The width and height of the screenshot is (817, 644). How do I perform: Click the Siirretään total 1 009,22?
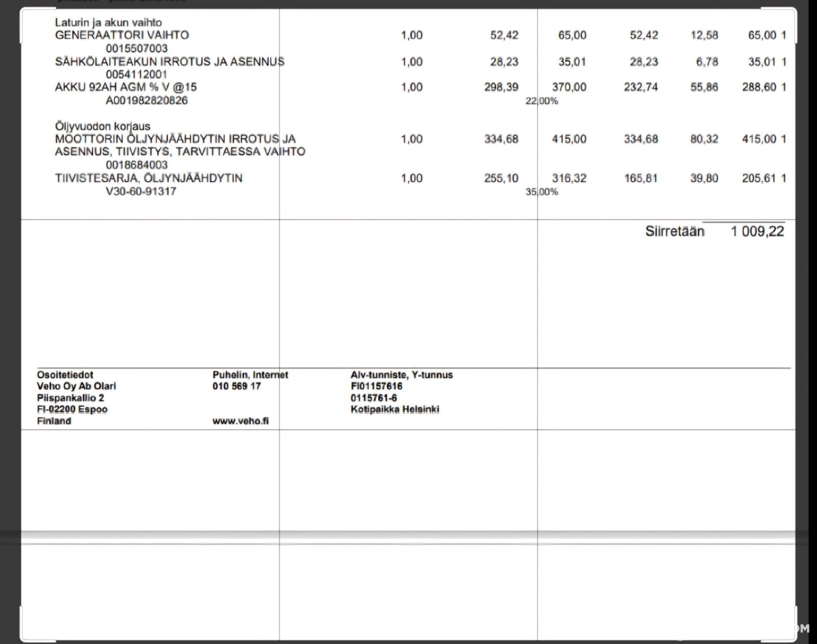(x=757, y=232)
